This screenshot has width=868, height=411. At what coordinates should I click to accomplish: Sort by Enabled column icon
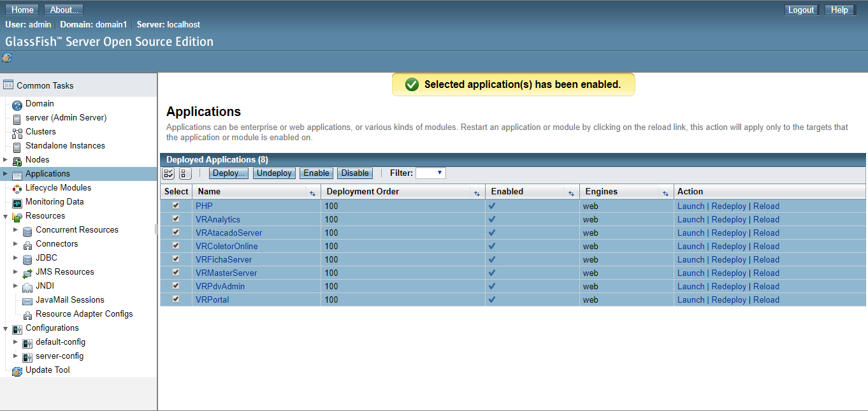pos(571,192)
